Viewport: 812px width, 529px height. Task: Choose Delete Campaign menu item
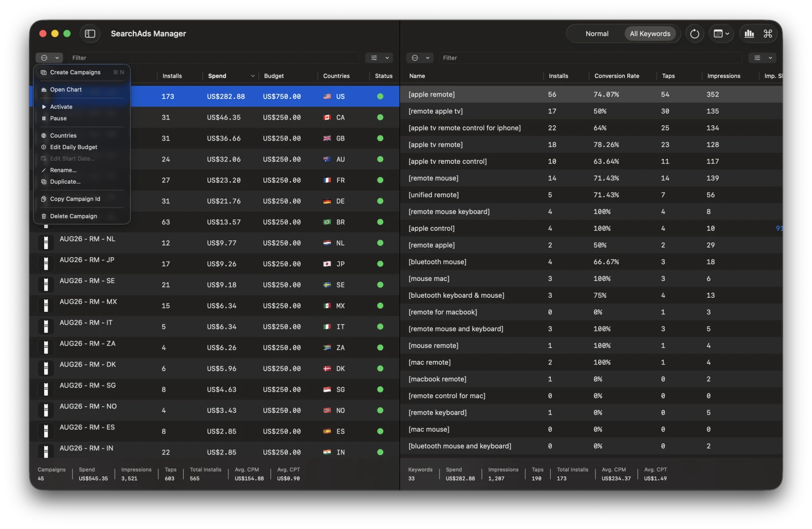82,217
